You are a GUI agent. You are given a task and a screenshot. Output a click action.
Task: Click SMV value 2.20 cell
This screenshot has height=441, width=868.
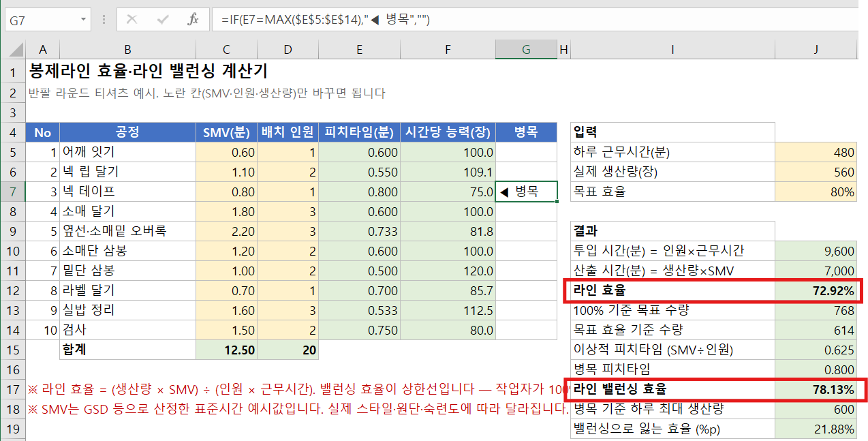(227, 231)
